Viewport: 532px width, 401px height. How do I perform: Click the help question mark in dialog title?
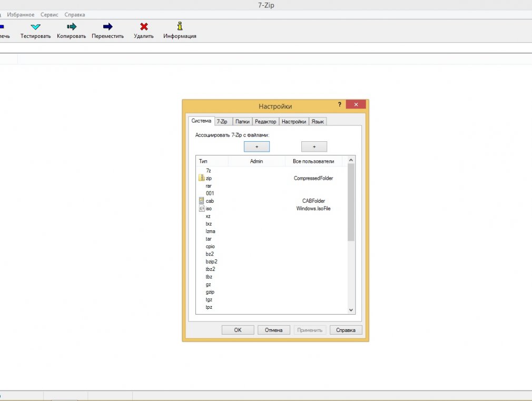coord(340,104)
